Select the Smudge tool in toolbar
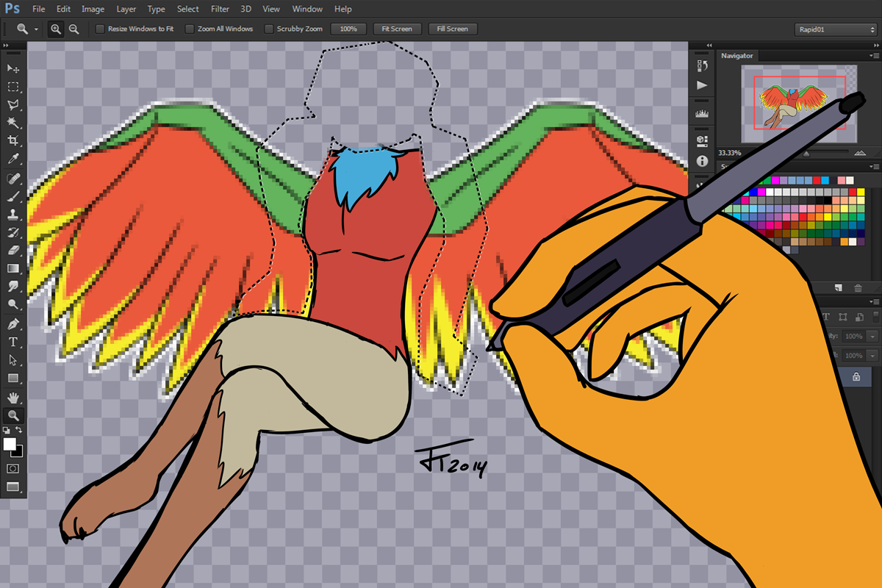 (13, 286)
